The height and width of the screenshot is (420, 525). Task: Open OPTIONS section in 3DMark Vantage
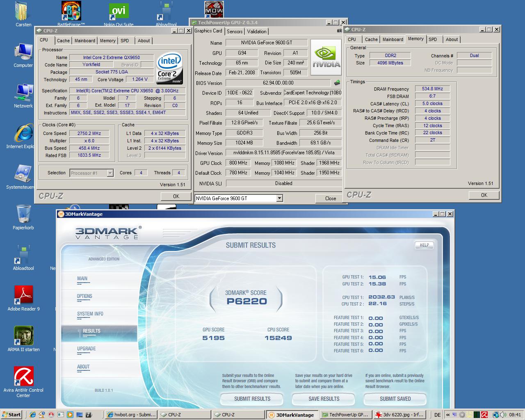pos(84,296)
